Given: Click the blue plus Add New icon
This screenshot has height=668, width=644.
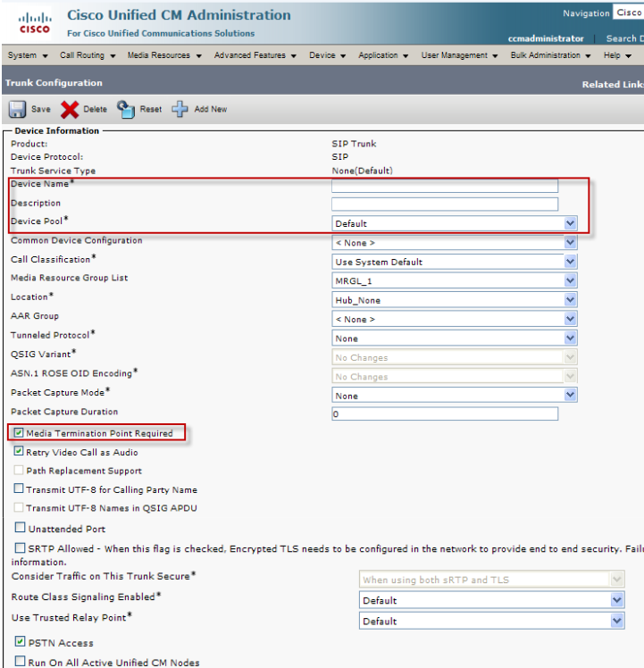Looking at the screenshot, I should tap(180, 109).
